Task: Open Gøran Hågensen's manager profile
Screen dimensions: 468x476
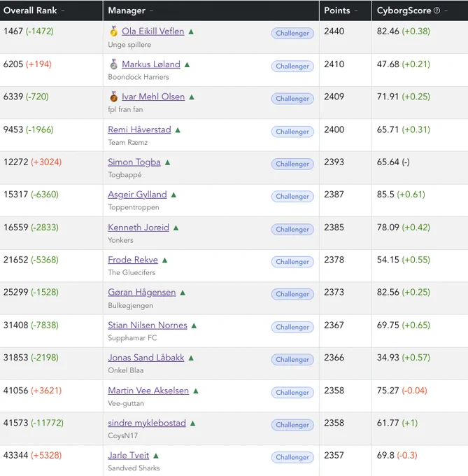Action: [142, 293]
